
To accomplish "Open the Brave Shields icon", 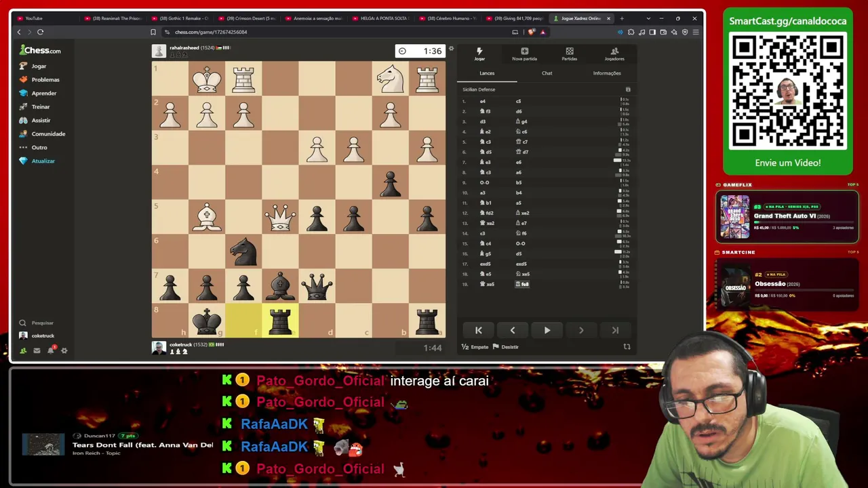I will pyautogui.click(x=532, y=32).
